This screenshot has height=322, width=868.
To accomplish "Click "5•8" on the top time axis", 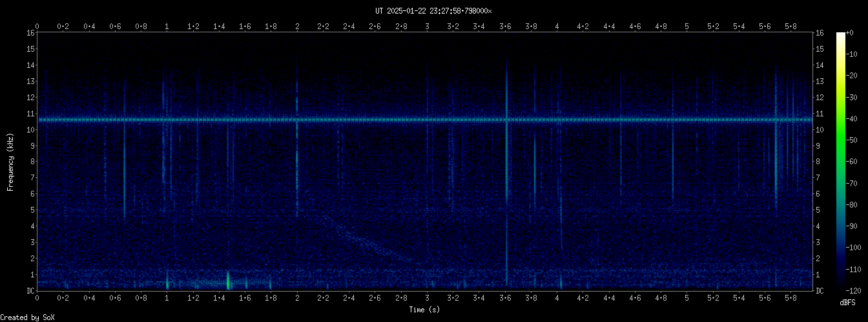I will pyautogui.click(x=790, y=27).
